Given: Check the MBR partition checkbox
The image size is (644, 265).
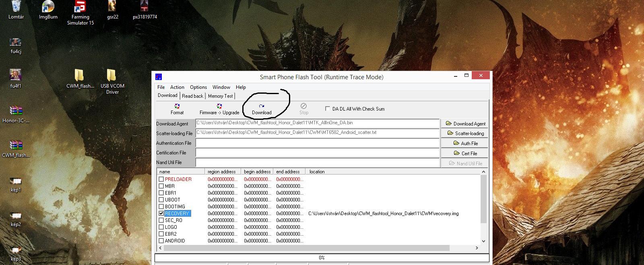Looking at the screenshot, I should 161,186.
